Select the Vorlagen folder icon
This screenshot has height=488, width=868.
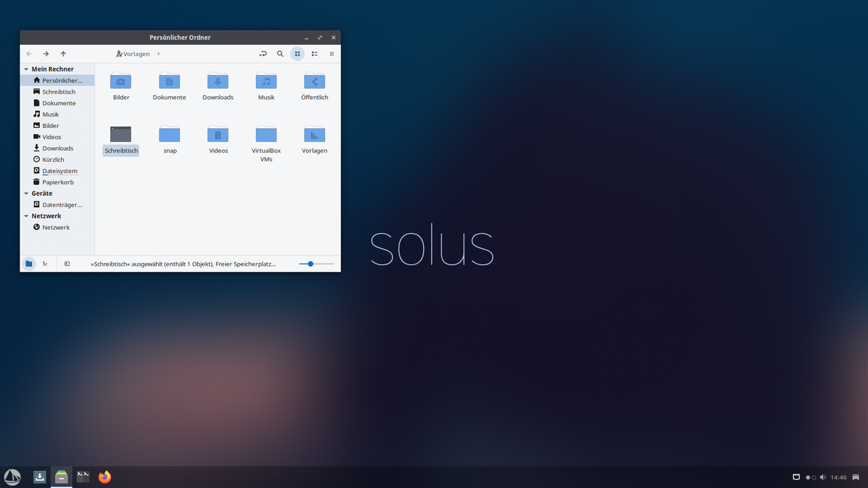click(x=315, y=134)
